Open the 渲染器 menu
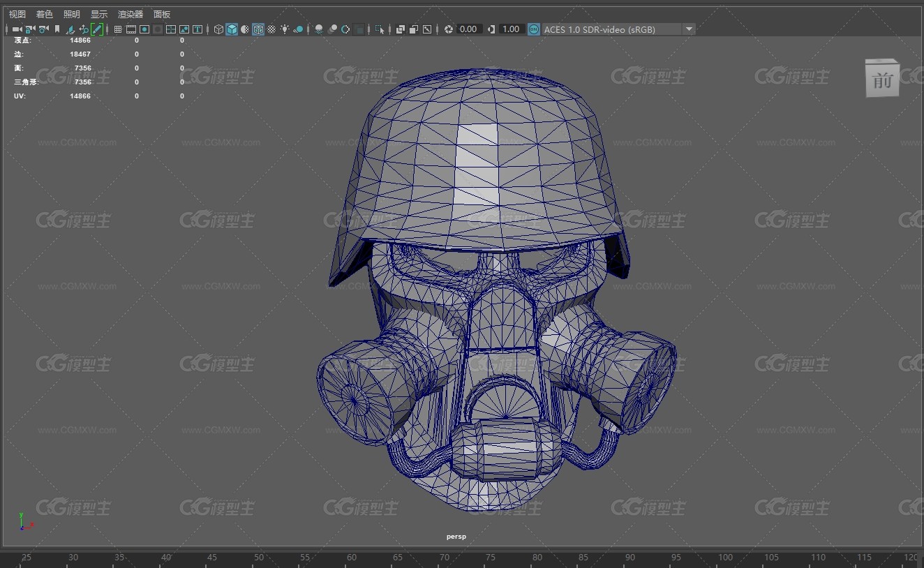Image resolution: width=924 pixels, height=568 pixels. click(x=130, y=14)
